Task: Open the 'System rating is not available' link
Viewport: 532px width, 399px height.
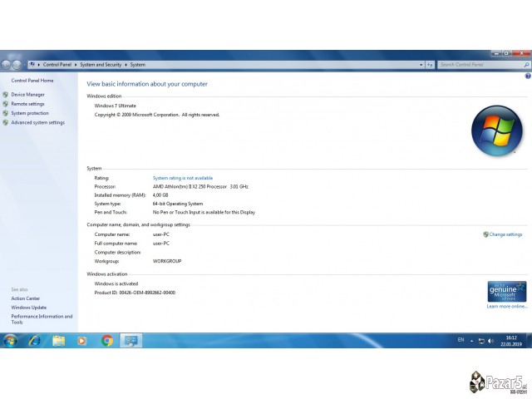Action: pyautogui.click(x=183, y=178)
